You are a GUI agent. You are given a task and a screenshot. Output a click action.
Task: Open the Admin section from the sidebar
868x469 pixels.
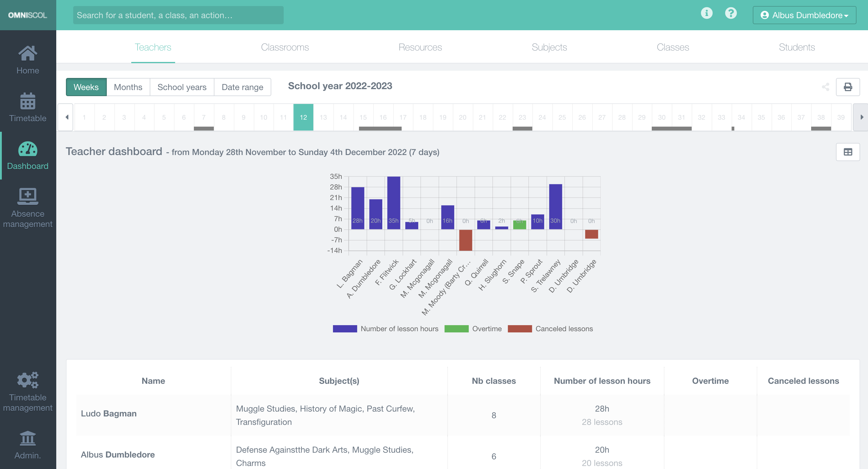[x=28, y=445]
